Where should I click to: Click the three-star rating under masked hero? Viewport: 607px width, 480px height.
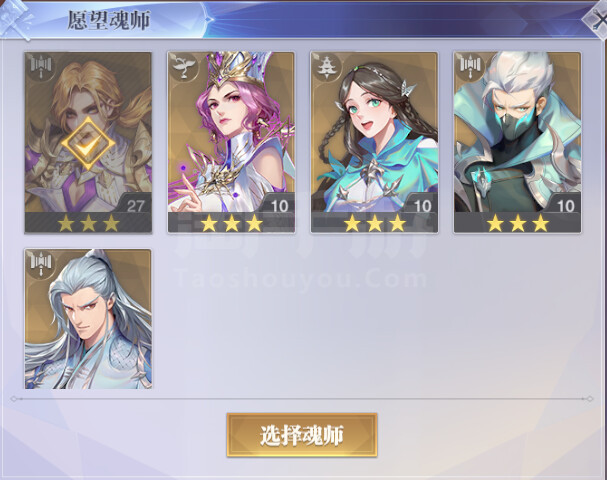(518, 223)
